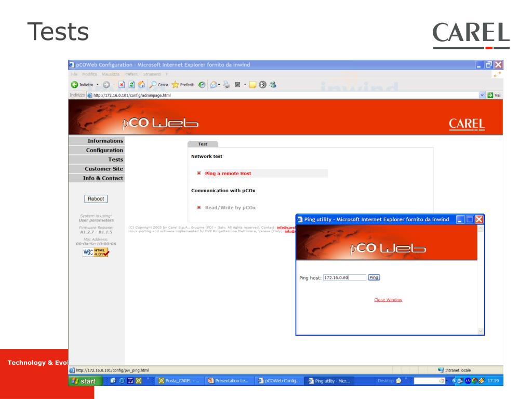This screenshot has width=532, height=399.
Task: Go back with the Indietro button
Action: click(82, 85)
